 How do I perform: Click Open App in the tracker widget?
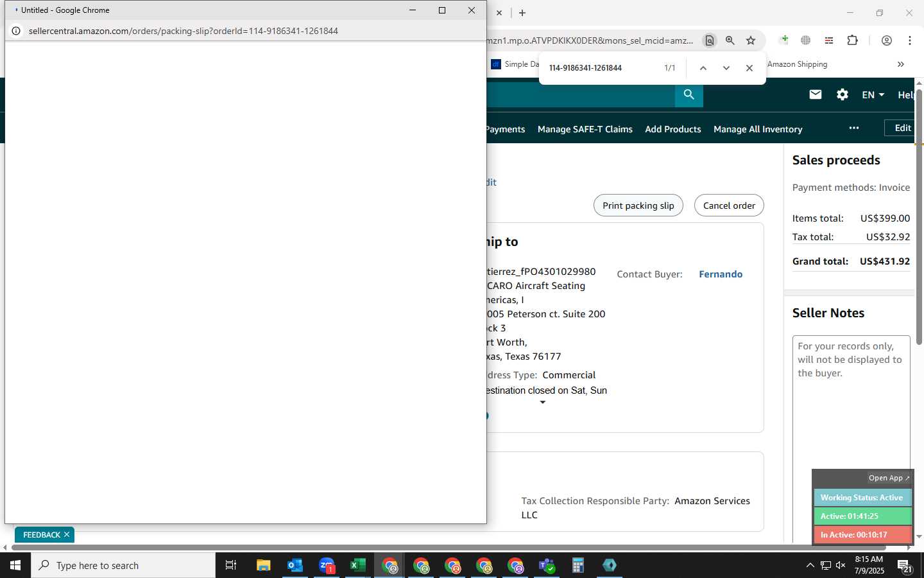(x=889, y=478)
